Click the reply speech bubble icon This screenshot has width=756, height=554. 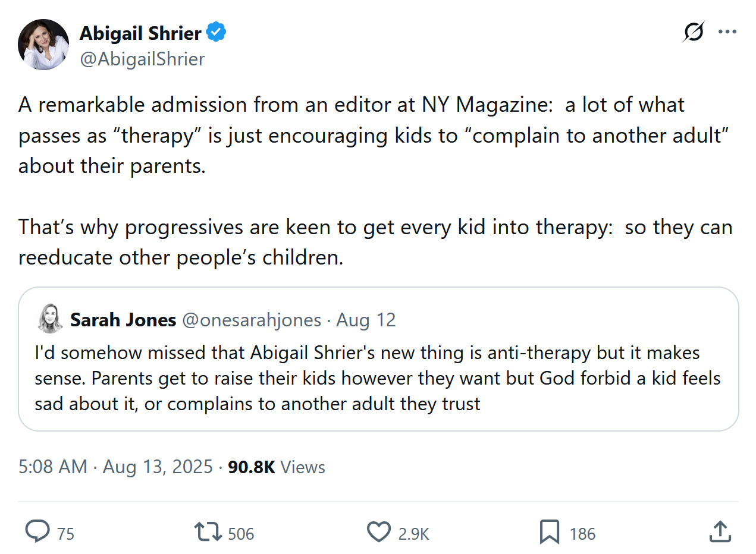click(37, 532)
